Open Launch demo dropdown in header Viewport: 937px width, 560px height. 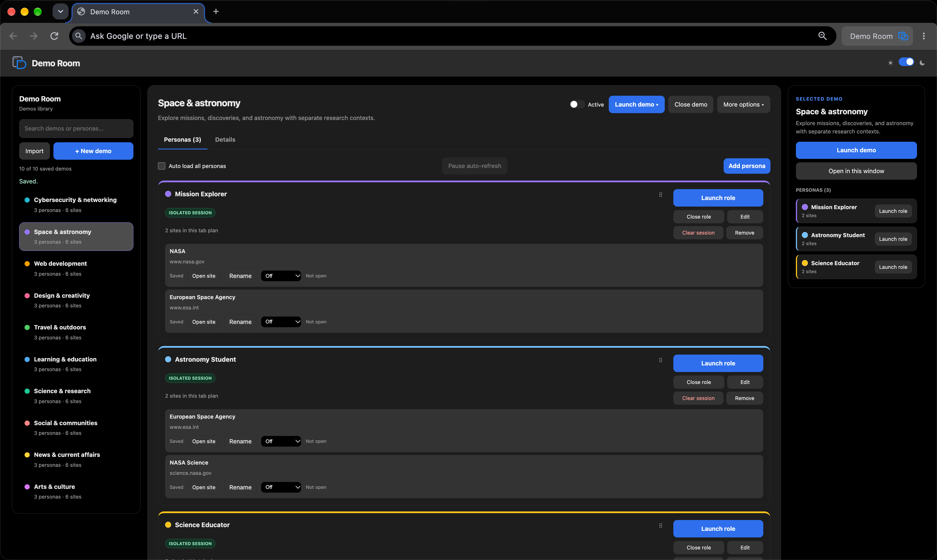pyautogui.click(x=636, y=104)
